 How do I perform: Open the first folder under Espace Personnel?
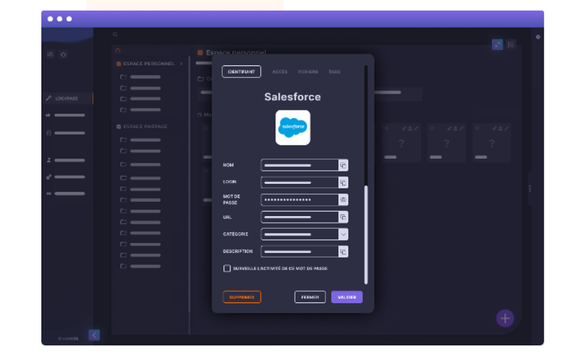[x=141, y=77]
